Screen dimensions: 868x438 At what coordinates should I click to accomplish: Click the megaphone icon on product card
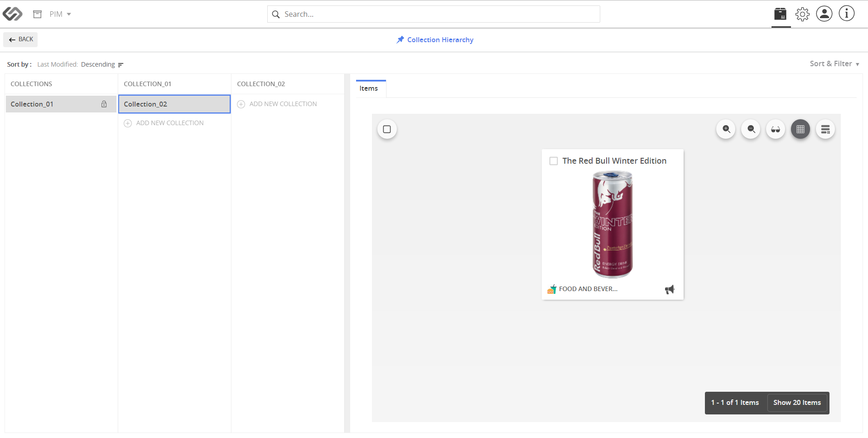pos(670,289)
